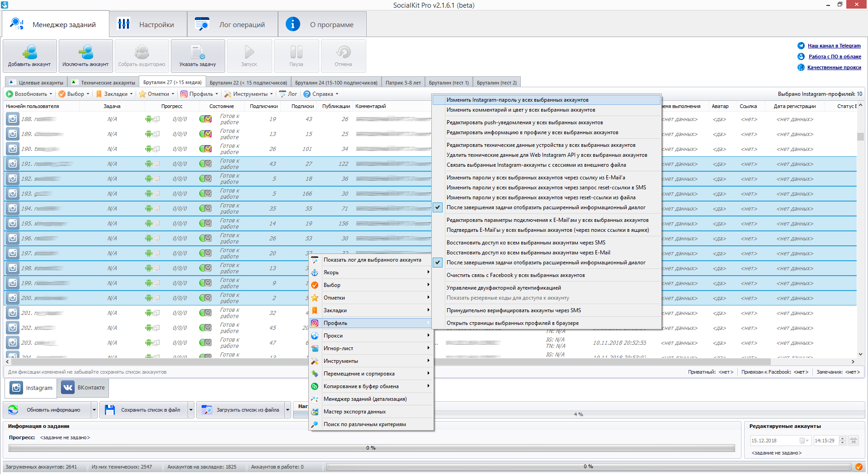Screen dimensions: 868x474
Task: Click the Копирование в буфер обмена icon
Action: (315, 386)
